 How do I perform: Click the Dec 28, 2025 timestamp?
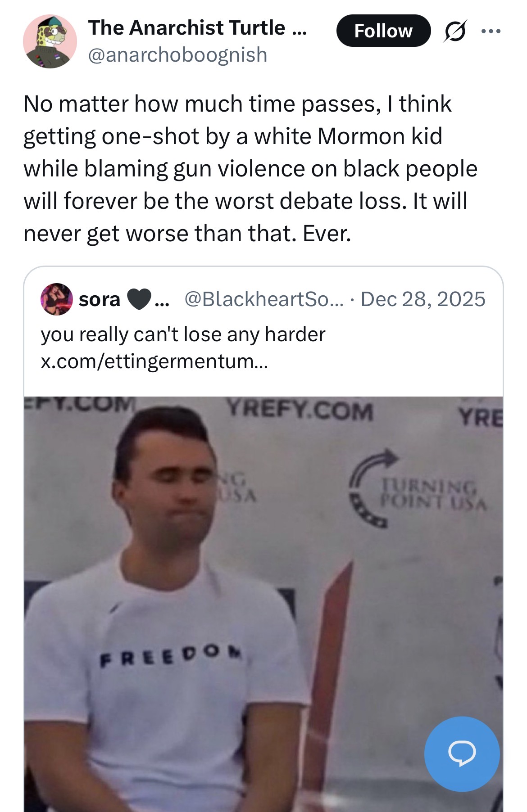tap(423, 299)
